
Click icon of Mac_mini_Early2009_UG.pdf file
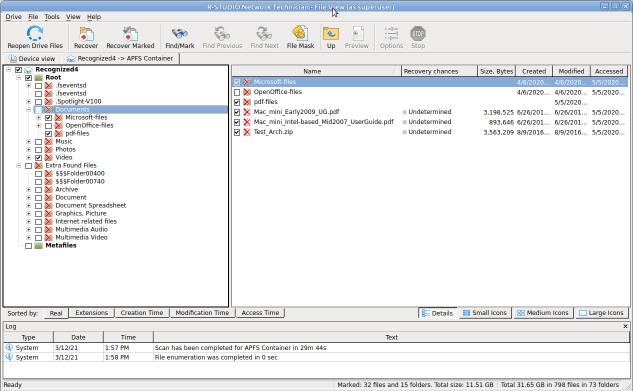tap(247, 112)
